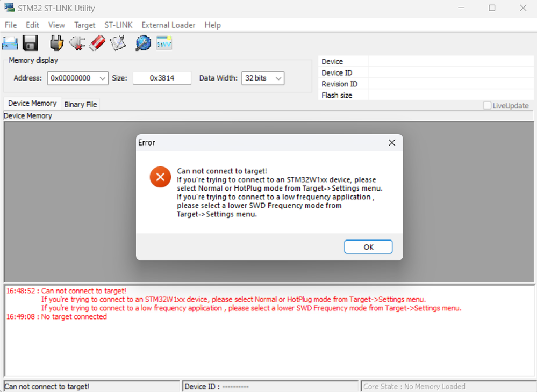The width and height of the screenshot is (537, 392).
Task: Start programming via the Program Verify icon
Action: tap(118, 42)
